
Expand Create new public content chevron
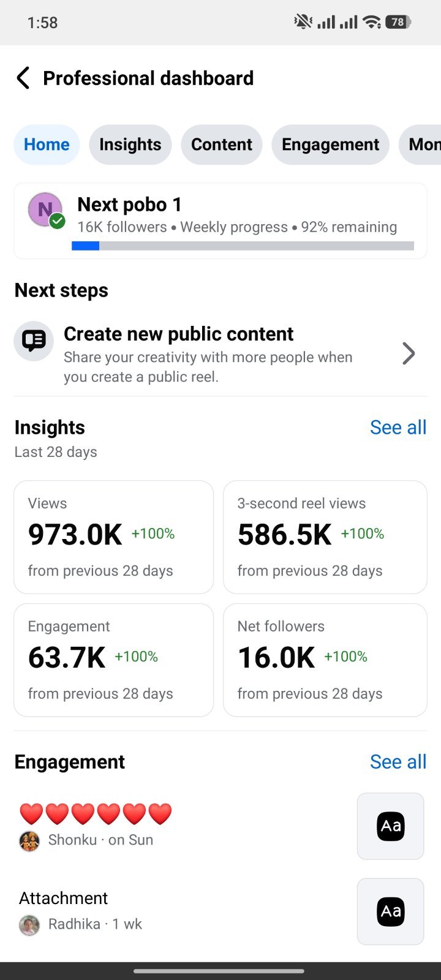click(409, 353)
